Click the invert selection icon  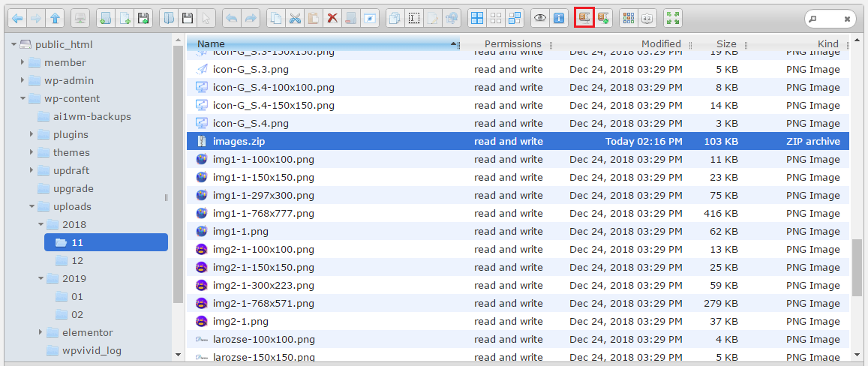coord(514,18)
